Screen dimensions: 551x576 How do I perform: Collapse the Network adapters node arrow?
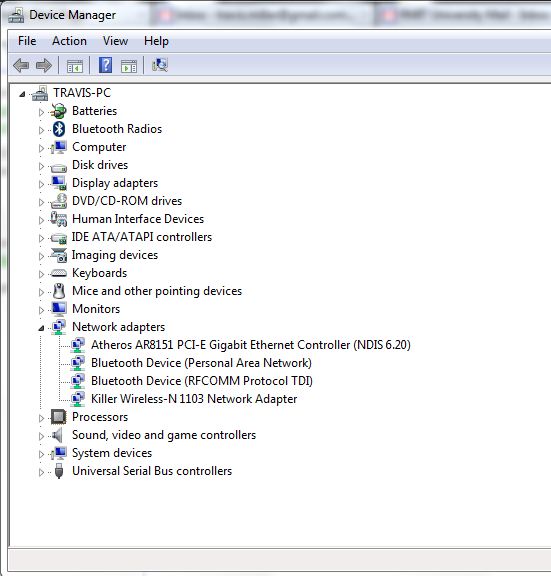41,328
